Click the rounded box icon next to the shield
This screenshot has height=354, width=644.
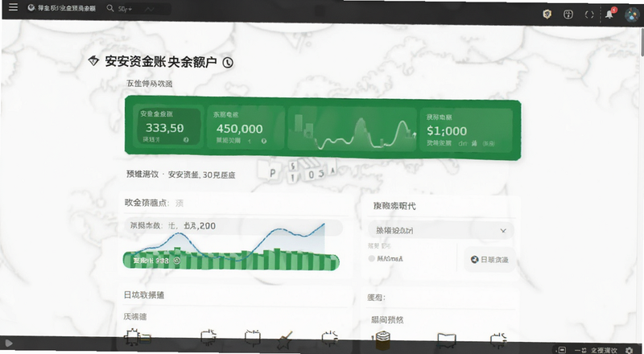(x=568, y=14)
